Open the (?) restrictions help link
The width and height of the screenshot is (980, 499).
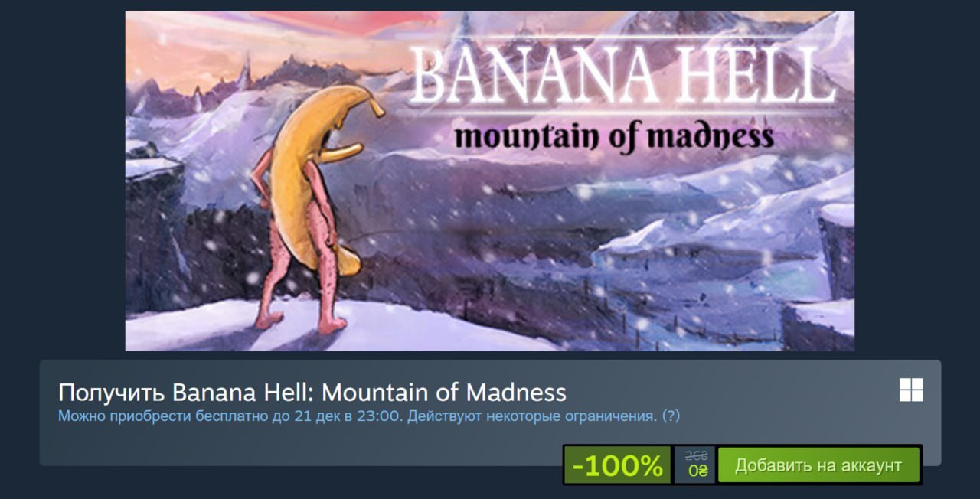[x=671, y=416]
